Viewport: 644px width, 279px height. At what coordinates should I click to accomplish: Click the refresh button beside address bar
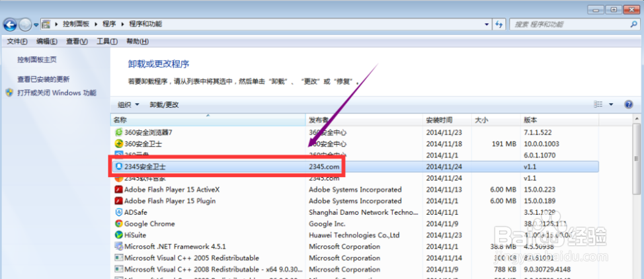click(x=499, y=24)
